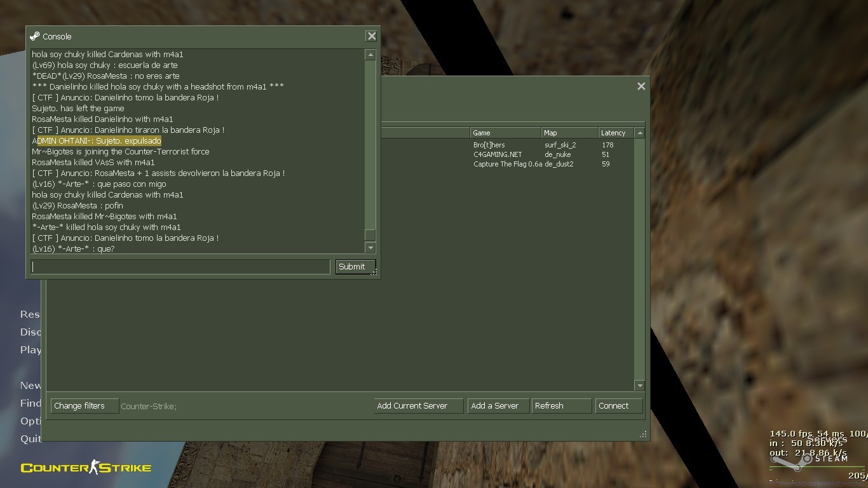
Task: Click highlighted ADMIN OHTANI expulsado line
Action: tap(97, 141)
